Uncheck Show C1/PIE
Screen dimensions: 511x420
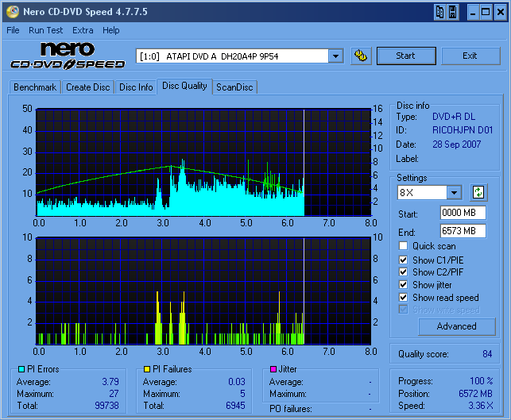[x=403, y=260]
